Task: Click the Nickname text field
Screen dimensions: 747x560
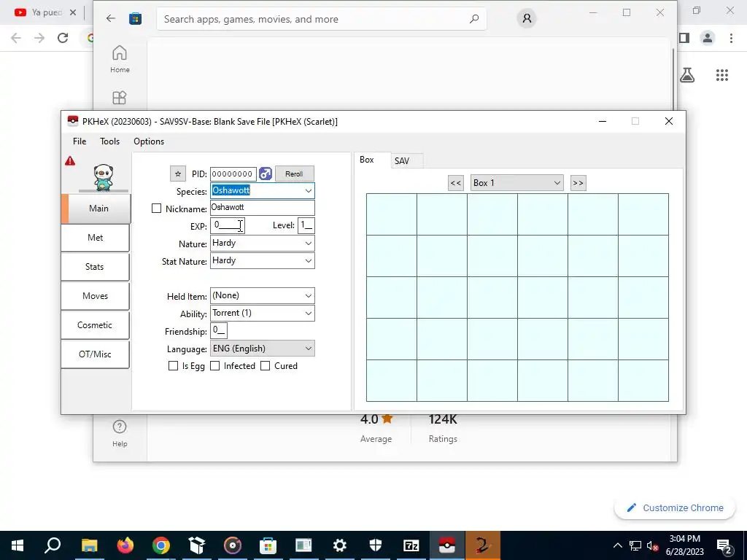Action: (263, 208)
